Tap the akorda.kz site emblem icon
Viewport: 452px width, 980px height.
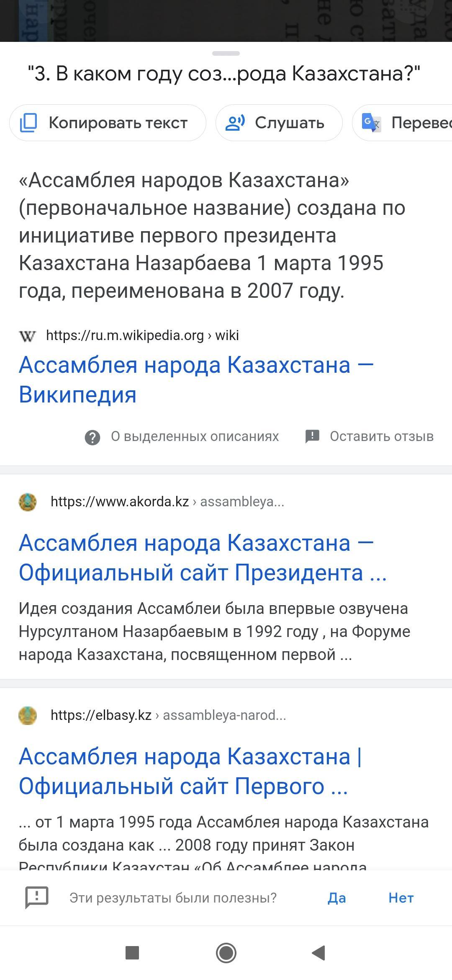[x=28, y=502]
